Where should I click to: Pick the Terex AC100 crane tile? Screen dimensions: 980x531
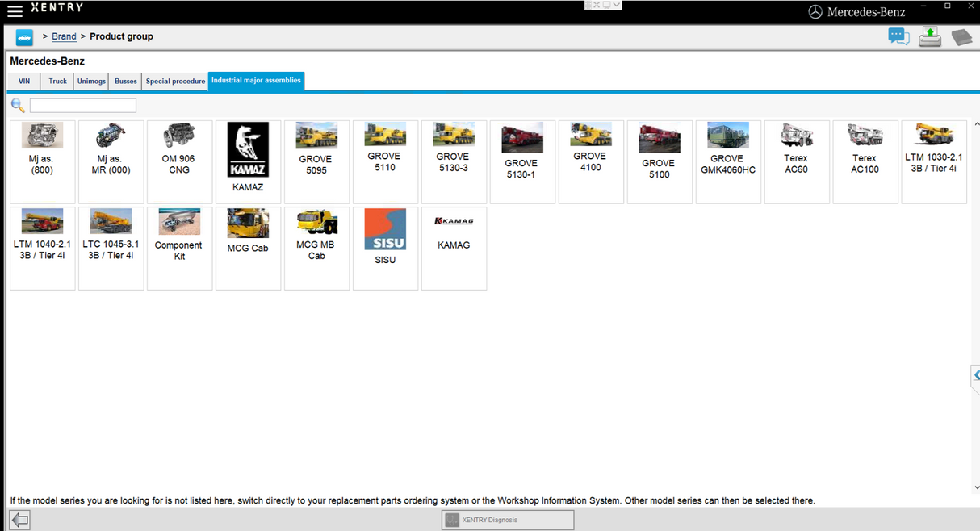865,161
